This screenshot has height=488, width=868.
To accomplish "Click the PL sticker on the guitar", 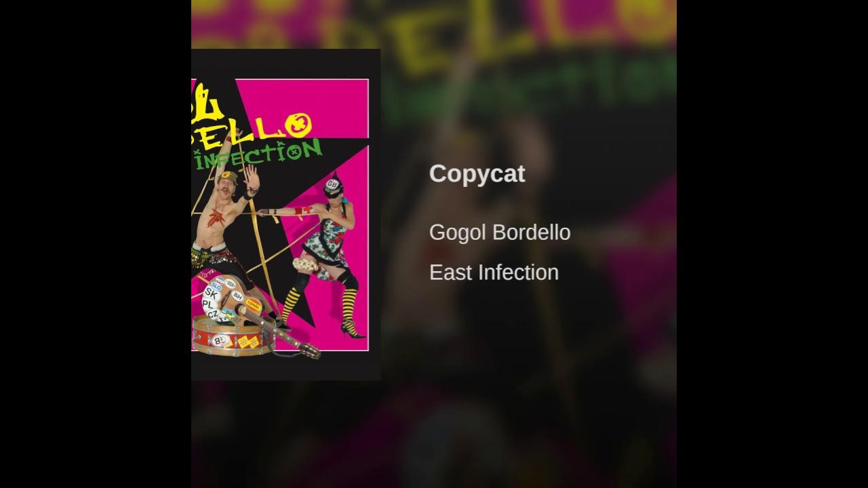I will (x=208, y=305).
